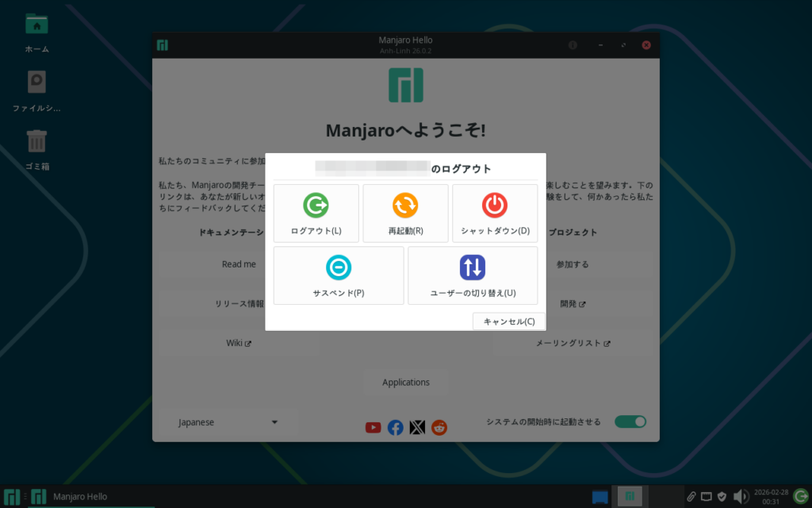
Task: Open the メーリングリスト mailing list link
Action: [573, 344]
